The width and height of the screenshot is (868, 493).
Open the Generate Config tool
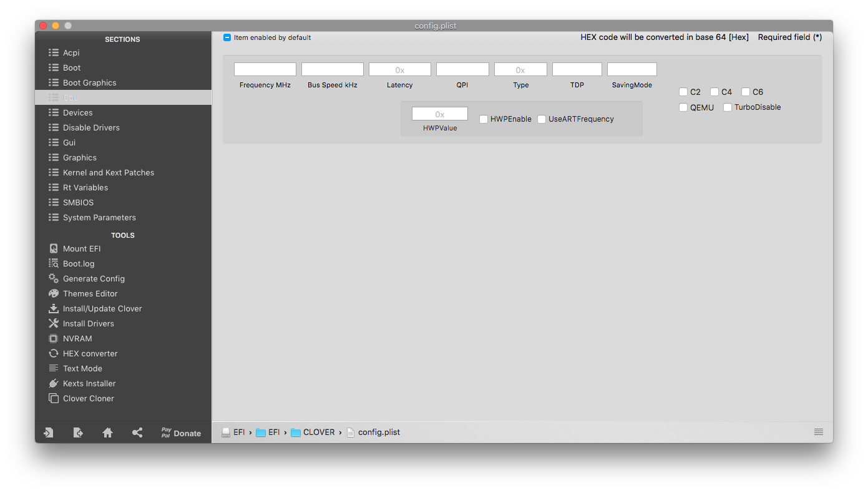123,278
